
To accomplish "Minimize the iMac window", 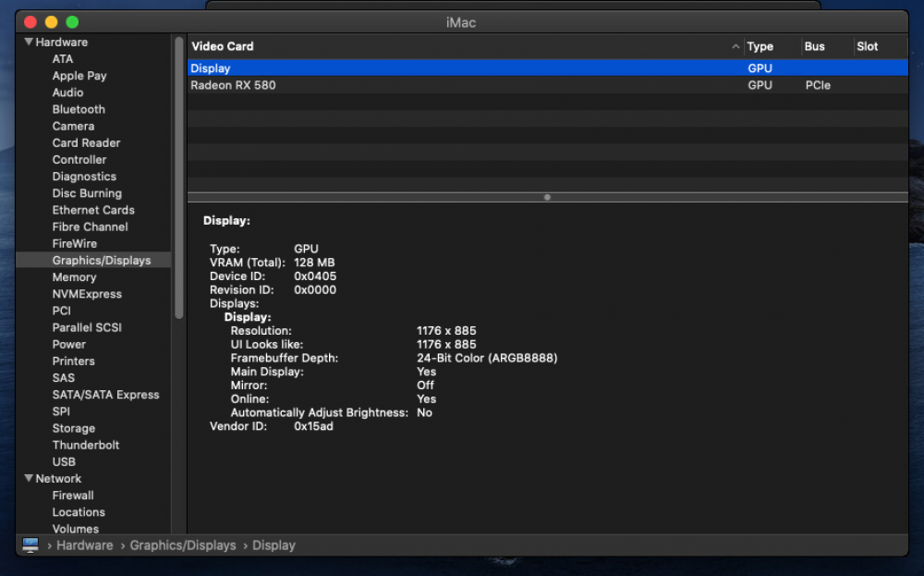I will tap(51, 22).
